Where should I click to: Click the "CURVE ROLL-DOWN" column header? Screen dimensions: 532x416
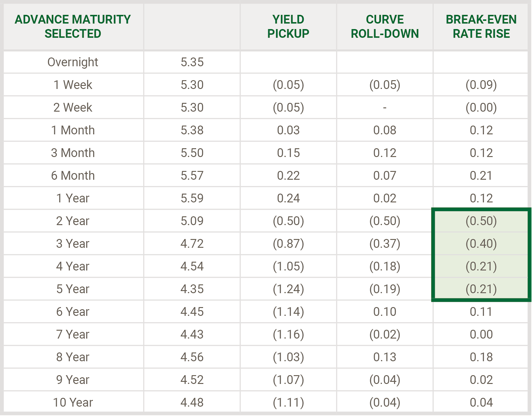pyautogui.click(x=385, y=26)
